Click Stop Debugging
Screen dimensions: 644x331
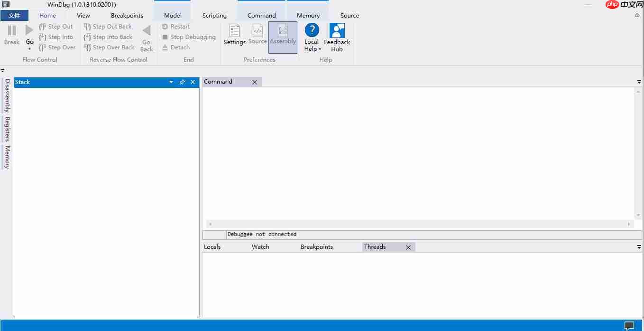point(189,37)
